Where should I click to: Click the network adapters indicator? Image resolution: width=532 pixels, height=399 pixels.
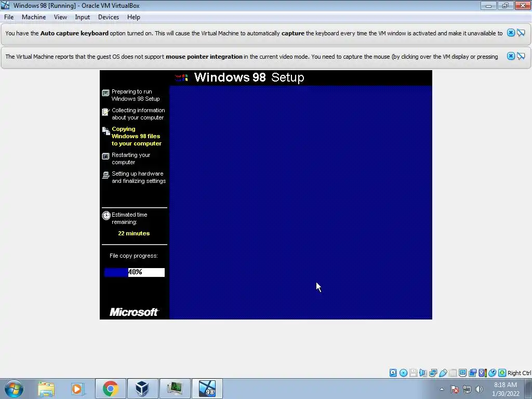point(433,373)
